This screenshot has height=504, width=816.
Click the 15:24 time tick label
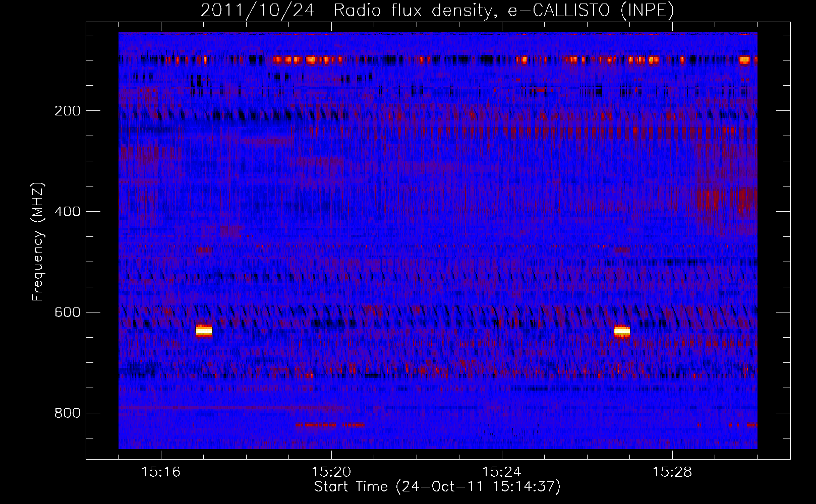click(502, 472)
